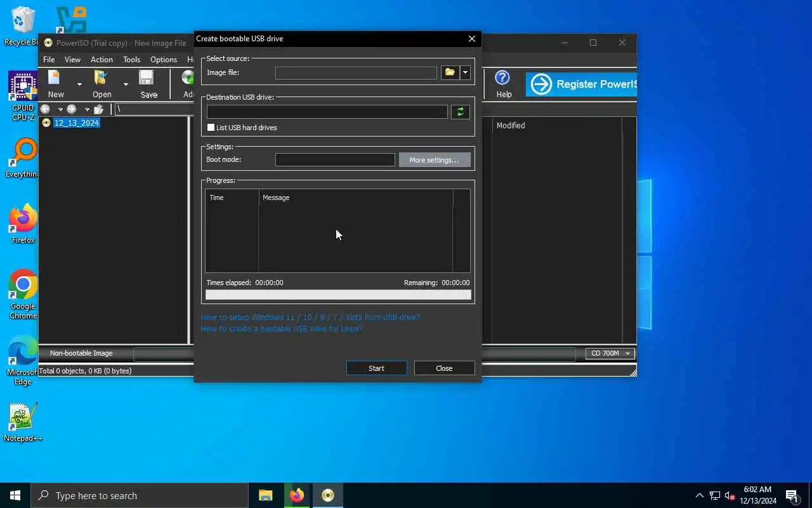The image size is (812, 508).
Task: Click the File Explorer taskbar icon
Action: [x=265, y=495]
